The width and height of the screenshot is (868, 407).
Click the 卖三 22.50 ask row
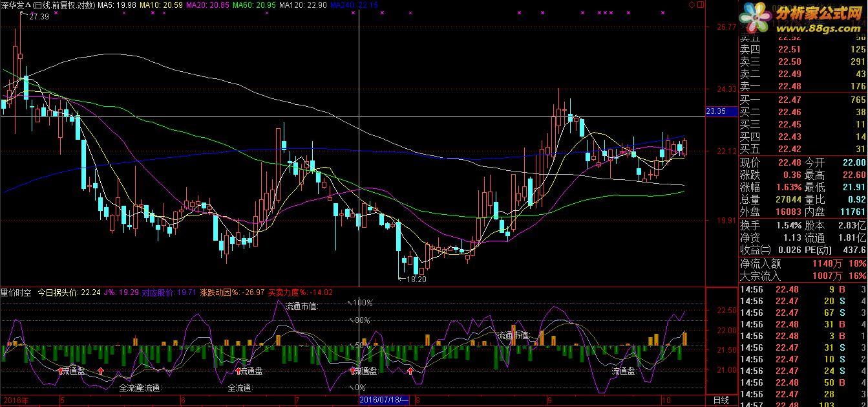click(802, 61)
